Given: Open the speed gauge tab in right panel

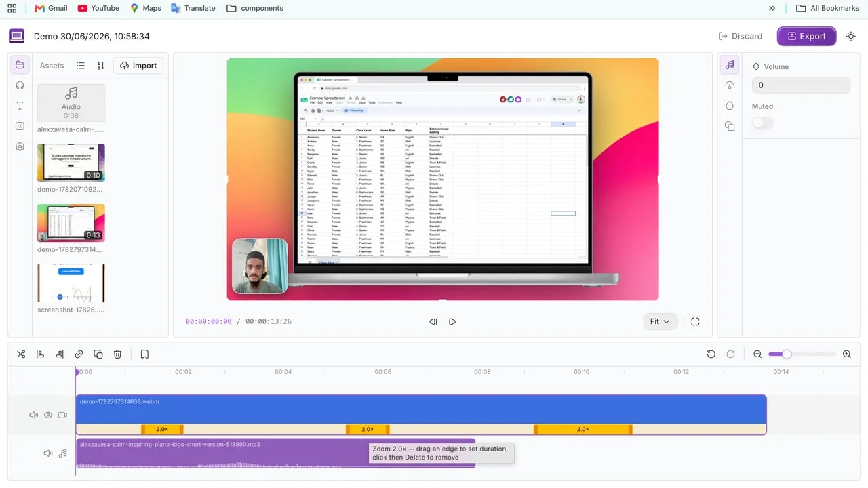Looking at the screenshot, I should (x=730, y=85).
